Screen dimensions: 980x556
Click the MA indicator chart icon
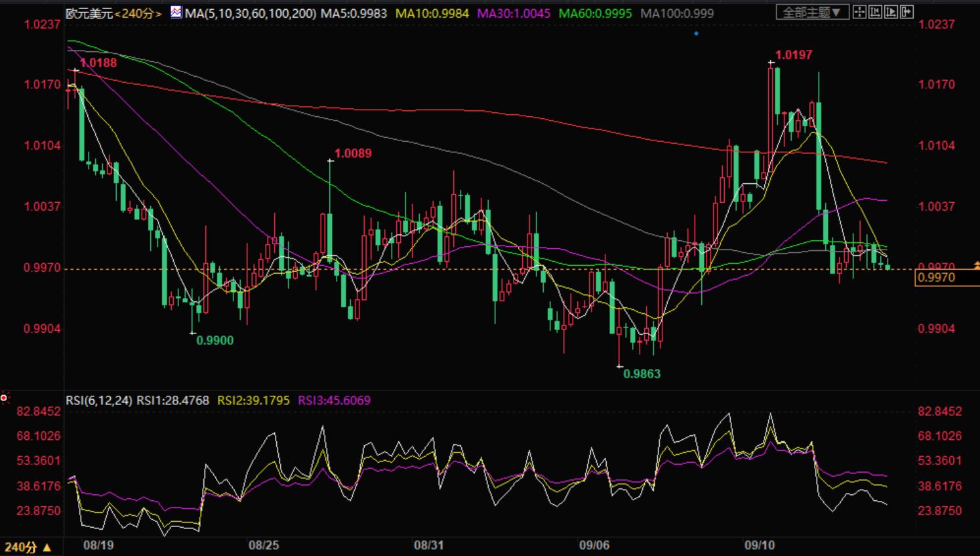(x=176, y=12)
